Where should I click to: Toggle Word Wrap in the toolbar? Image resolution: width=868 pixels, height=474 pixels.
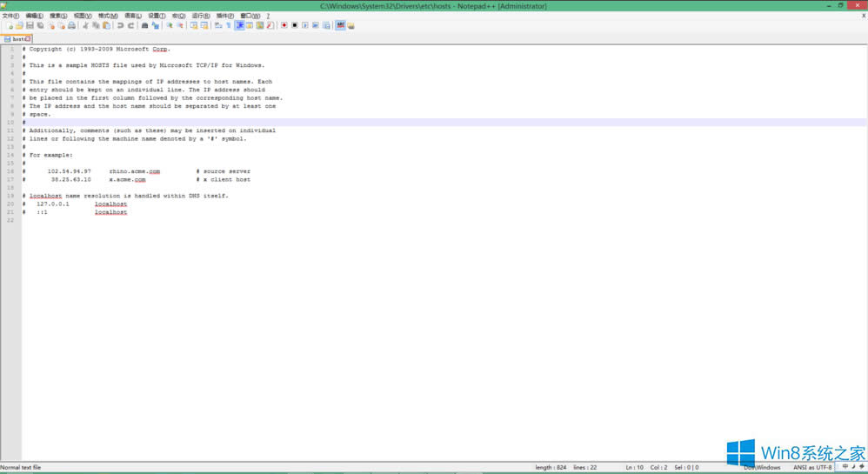click(218, 25)
